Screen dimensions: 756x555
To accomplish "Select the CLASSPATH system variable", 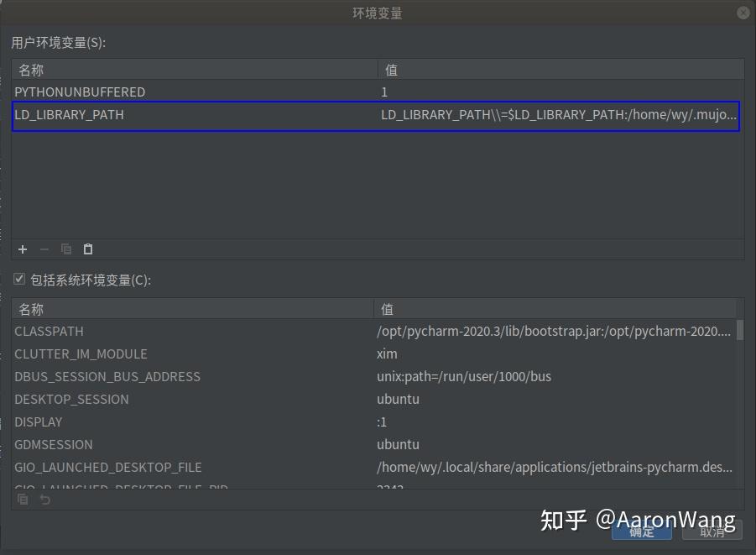I will tap(168, 331).
